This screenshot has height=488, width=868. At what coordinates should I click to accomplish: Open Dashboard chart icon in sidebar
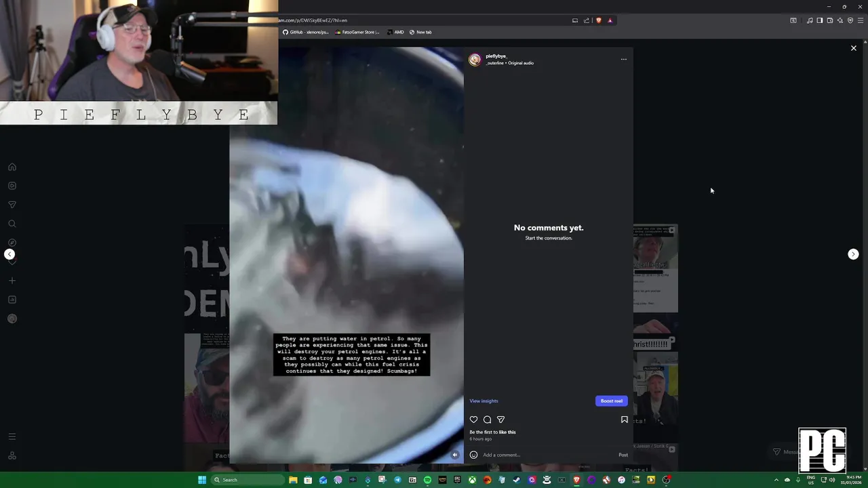[x=12, y=300]
